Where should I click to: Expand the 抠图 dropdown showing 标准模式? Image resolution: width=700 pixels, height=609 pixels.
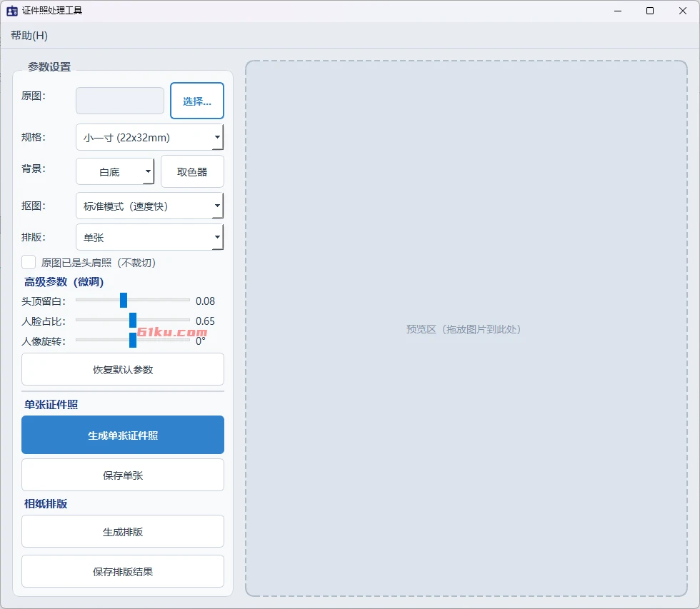click(x=149, y=206)
